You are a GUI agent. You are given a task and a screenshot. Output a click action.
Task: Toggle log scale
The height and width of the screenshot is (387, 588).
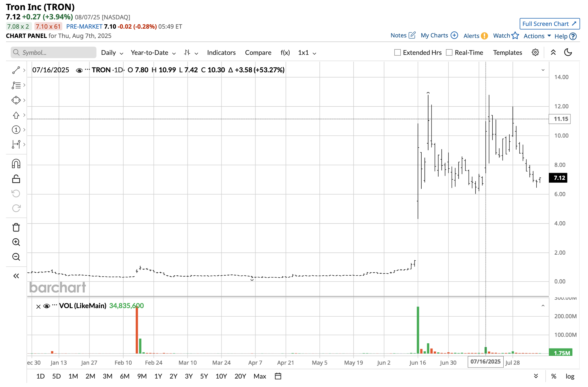click(x=570, y=376)
